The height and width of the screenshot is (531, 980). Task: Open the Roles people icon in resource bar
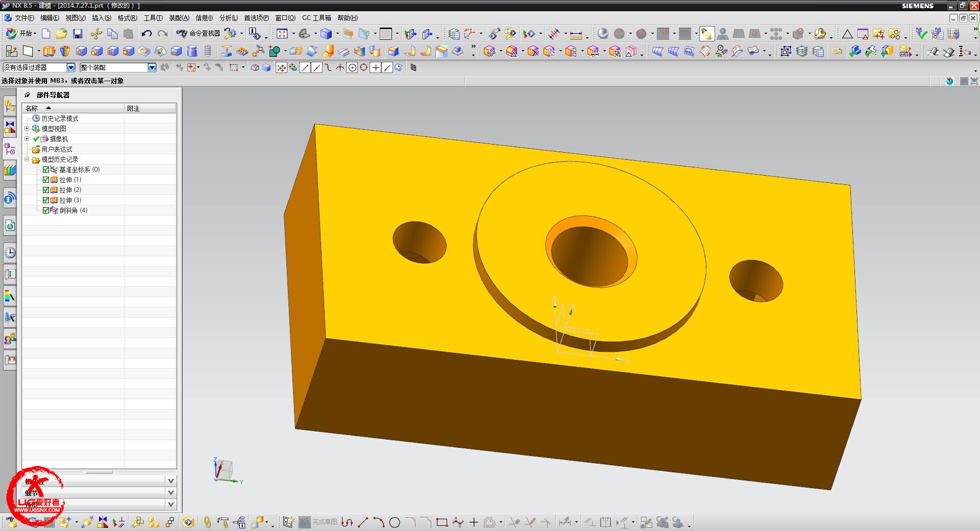point(10,339)
